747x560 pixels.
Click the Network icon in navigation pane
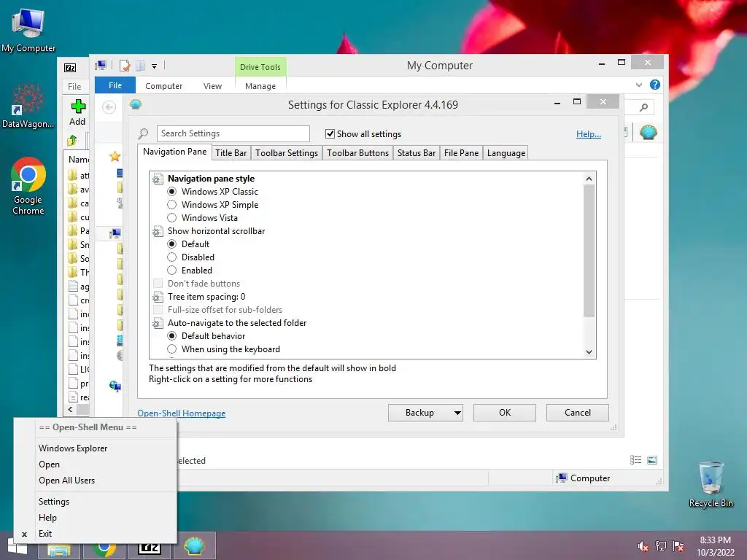[x=115, y=385]
